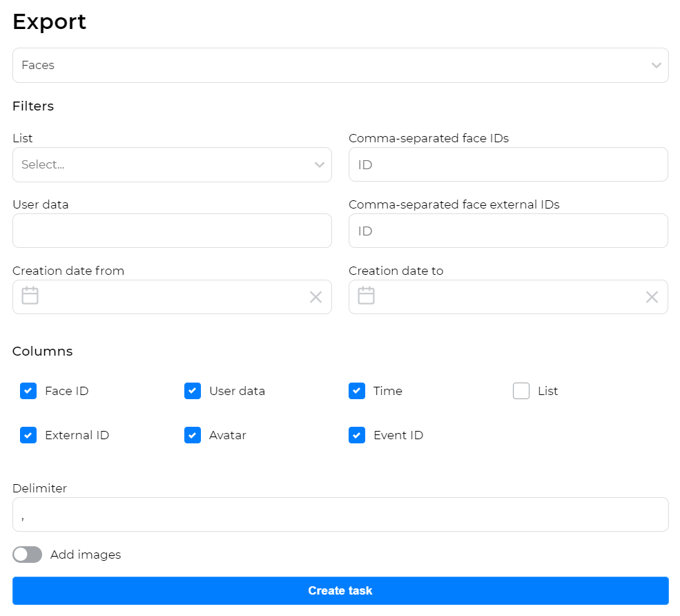The width and height of the screenshot is (680, 616).
Task: Click the chevron on the List selector
Action: coord(320,164)
